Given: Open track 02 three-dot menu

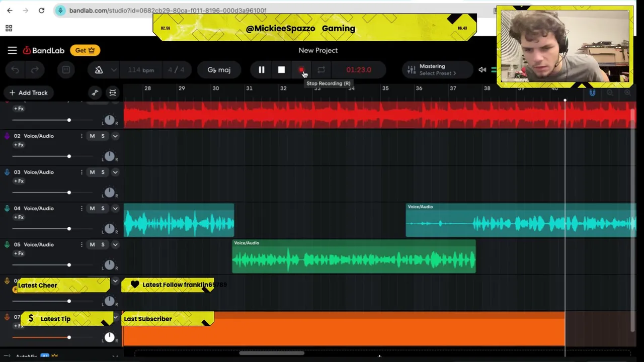Looking at the screenshot, I should pos(82,136).
